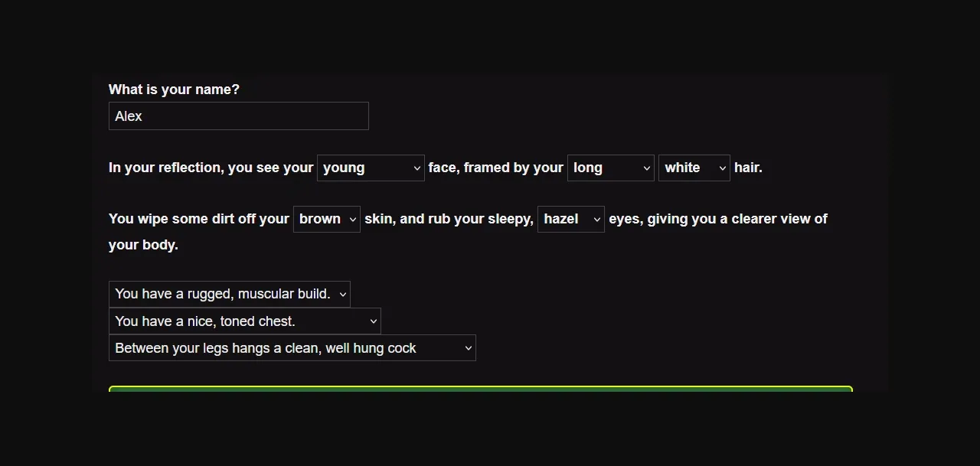Open the 'hazel' eye color dropdown
Viewport: 980px width, 466px height.
pos(570,220)
